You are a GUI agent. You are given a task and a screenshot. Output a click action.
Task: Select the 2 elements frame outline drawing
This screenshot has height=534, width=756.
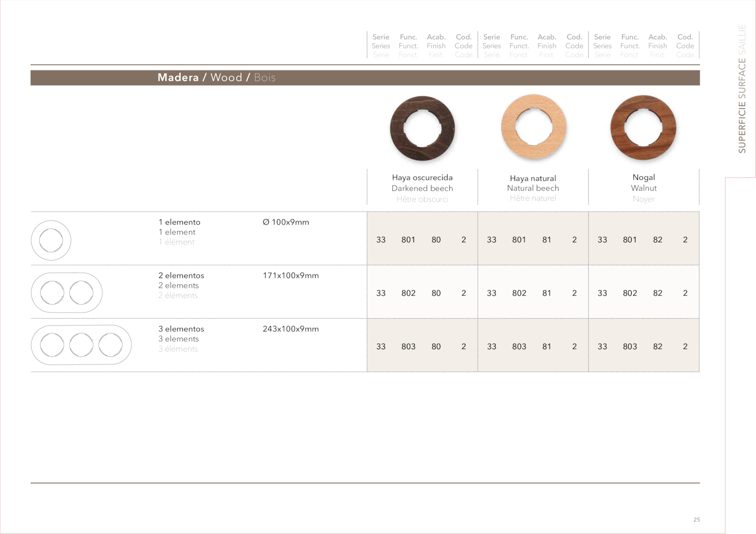pyautogui.click(x=67, y=293)
